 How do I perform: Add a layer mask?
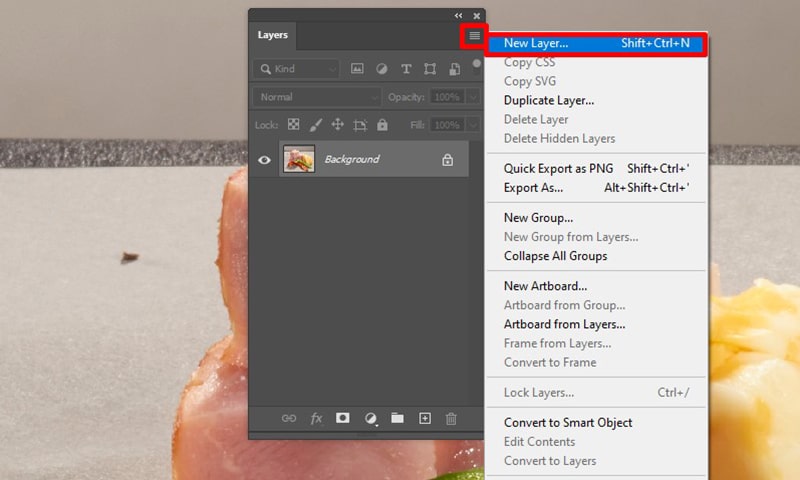[343, 418]
